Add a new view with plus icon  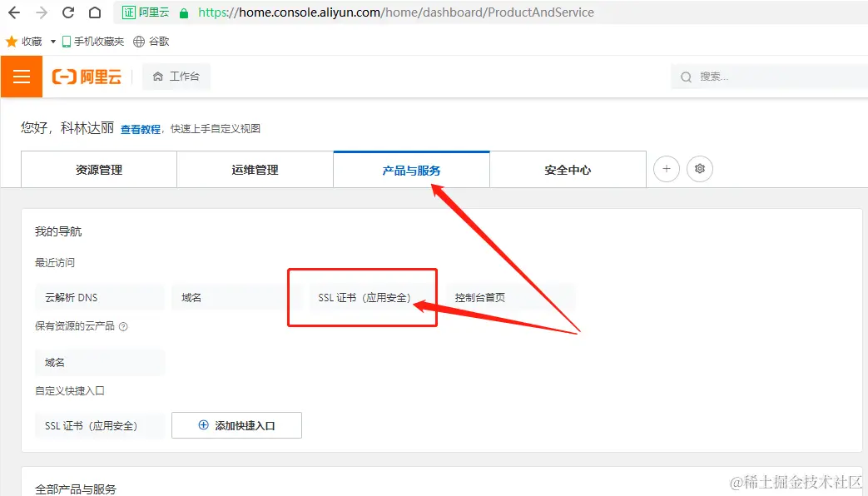(667, 169)
